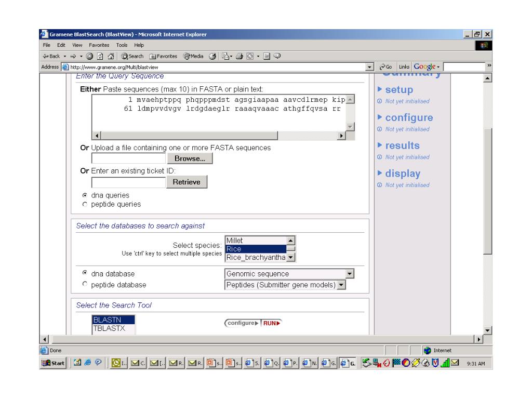Open the Mail icon dropdown arrow
Image resolution: width=532 pixels, height=399 pixels.
point(231,56)
